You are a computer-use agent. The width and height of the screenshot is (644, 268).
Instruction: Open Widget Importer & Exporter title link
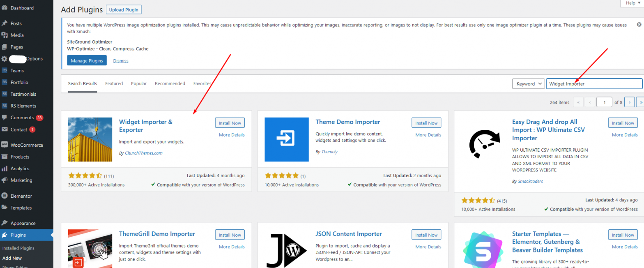146,126
